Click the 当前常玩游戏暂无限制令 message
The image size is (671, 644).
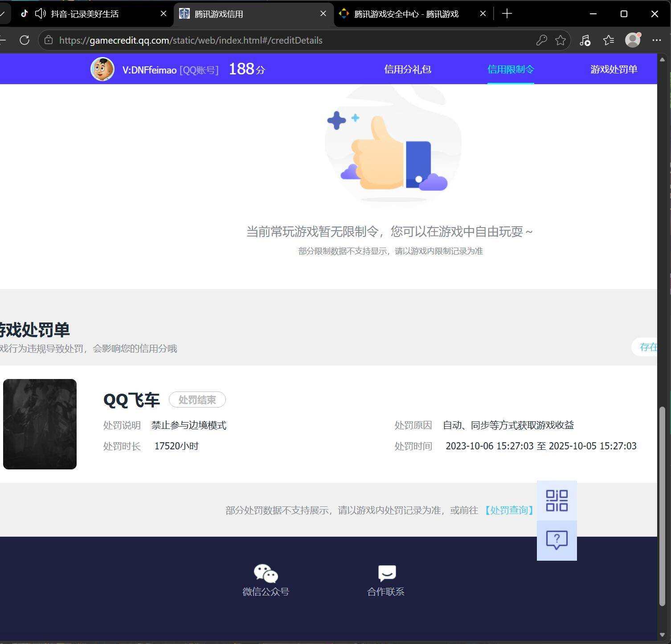[390, 232]
